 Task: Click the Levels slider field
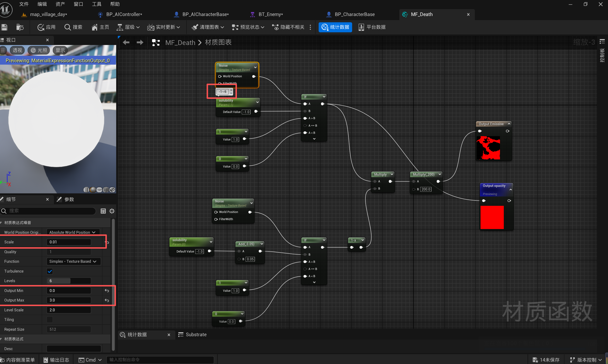pos(69,281)
